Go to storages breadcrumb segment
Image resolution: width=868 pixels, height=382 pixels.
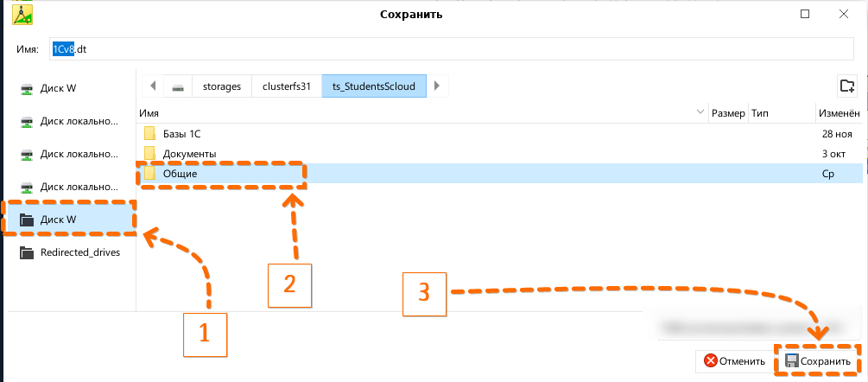(x=222, y=86)
